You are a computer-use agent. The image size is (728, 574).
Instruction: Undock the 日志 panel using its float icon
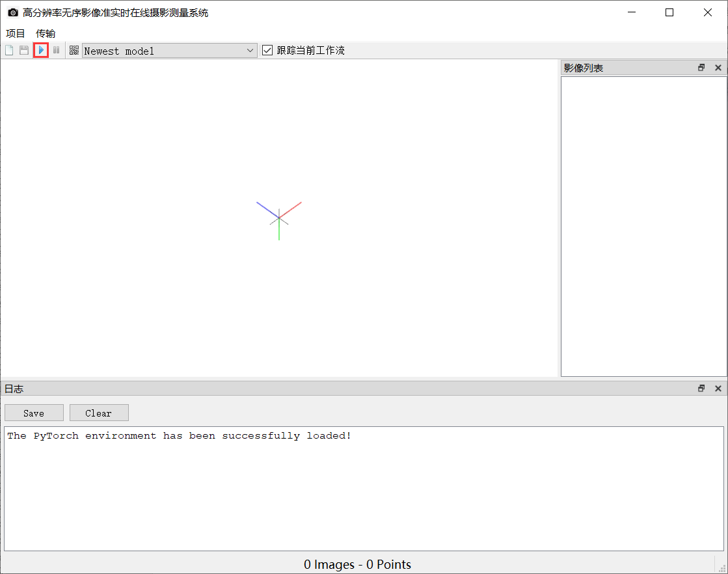pyautogui.click(x=701, y=388)
